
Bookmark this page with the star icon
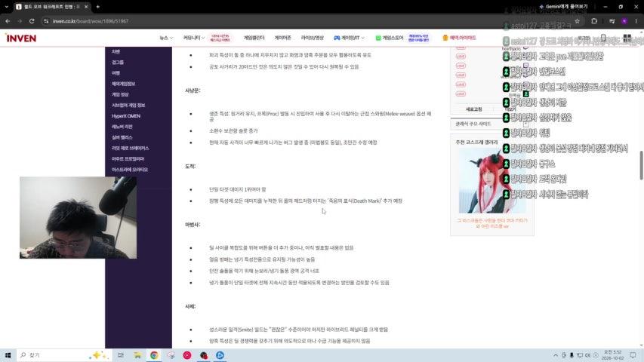tap(577, 21)
